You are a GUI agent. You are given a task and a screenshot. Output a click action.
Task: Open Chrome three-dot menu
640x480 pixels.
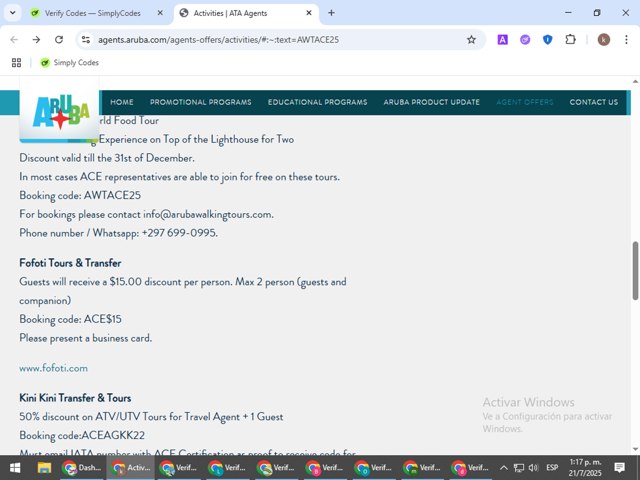click(626, 40)
